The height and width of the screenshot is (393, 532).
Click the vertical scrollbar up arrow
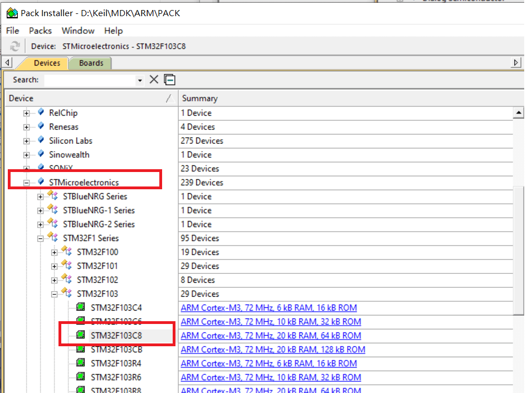coord(519,112)
